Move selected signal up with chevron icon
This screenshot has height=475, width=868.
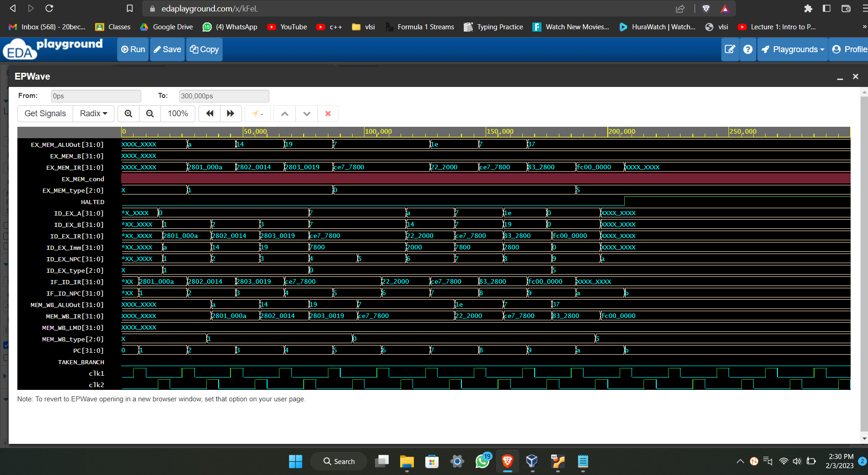pos(284,113)
